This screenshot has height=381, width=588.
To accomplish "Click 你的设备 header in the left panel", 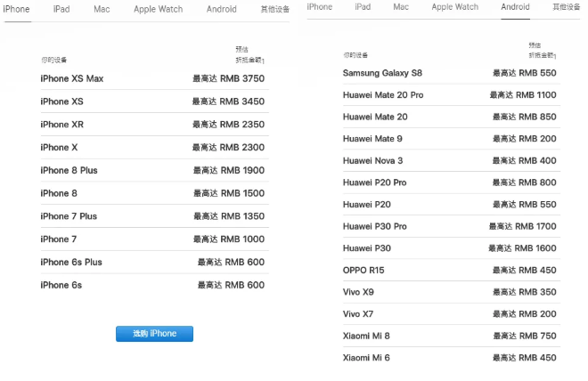I will click(x=54, y=60).
